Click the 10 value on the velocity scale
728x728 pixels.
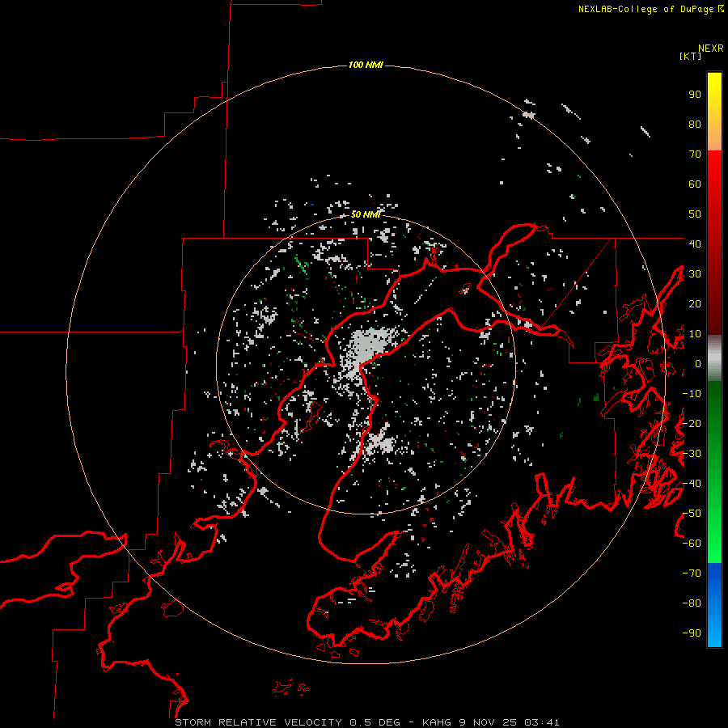point(695,334)
